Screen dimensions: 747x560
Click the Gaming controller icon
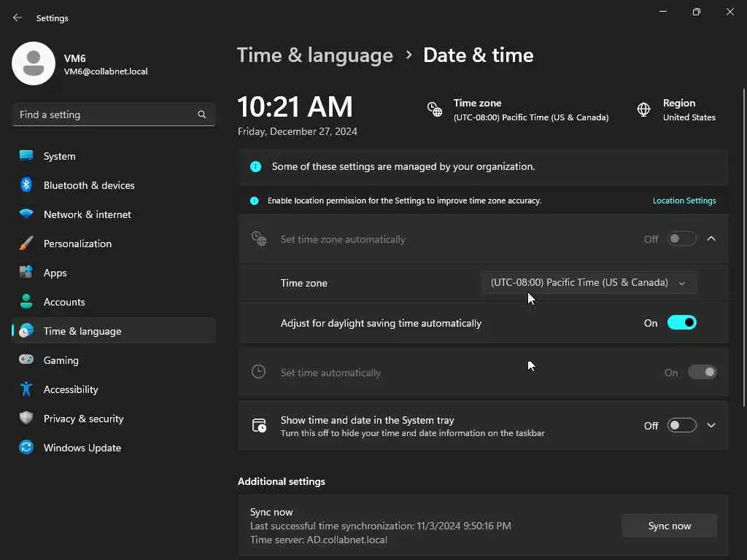point(26,360)
